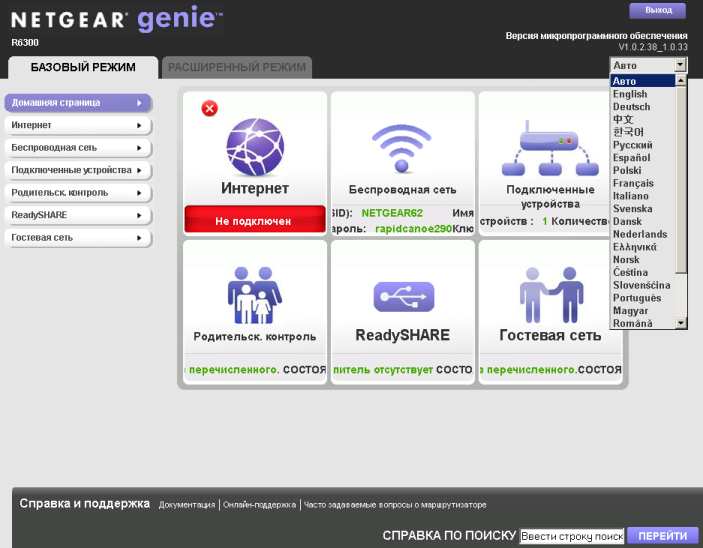Pick Polski from language list

tap(643, 170)
